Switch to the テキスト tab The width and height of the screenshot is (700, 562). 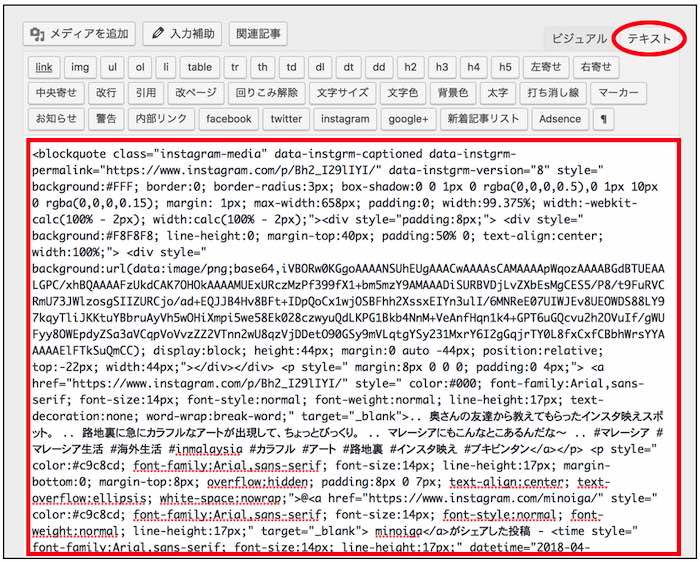649,39
